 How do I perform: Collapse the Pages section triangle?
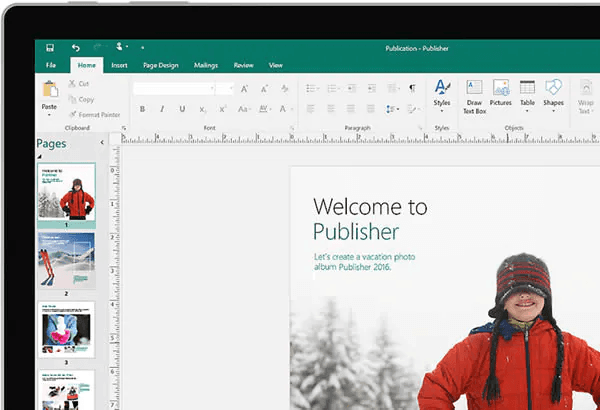point(39,156)
